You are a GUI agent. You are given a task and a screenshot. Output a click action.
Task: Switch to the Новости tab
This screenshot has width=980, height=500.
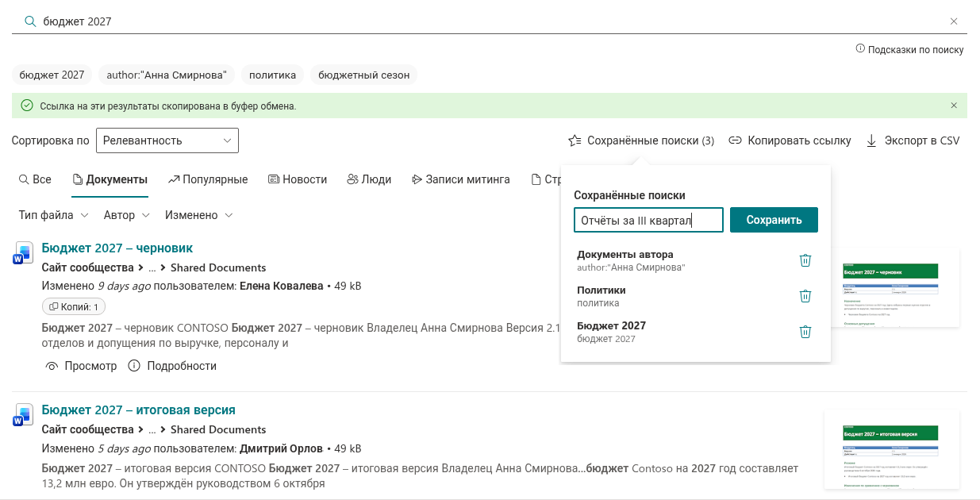(x=298, y=179)
